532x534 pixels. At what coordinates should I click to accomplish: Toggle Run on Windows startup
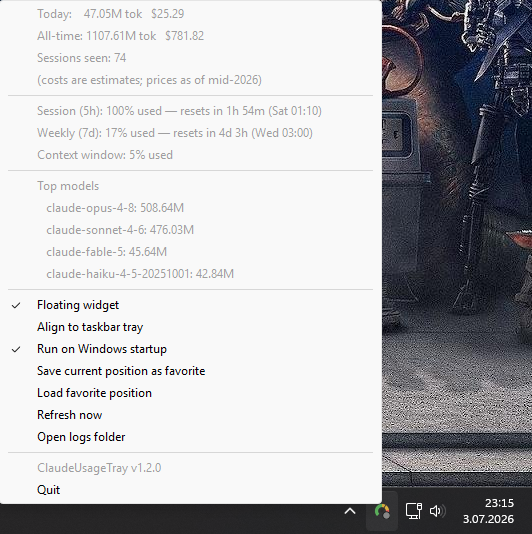[191, 349]
